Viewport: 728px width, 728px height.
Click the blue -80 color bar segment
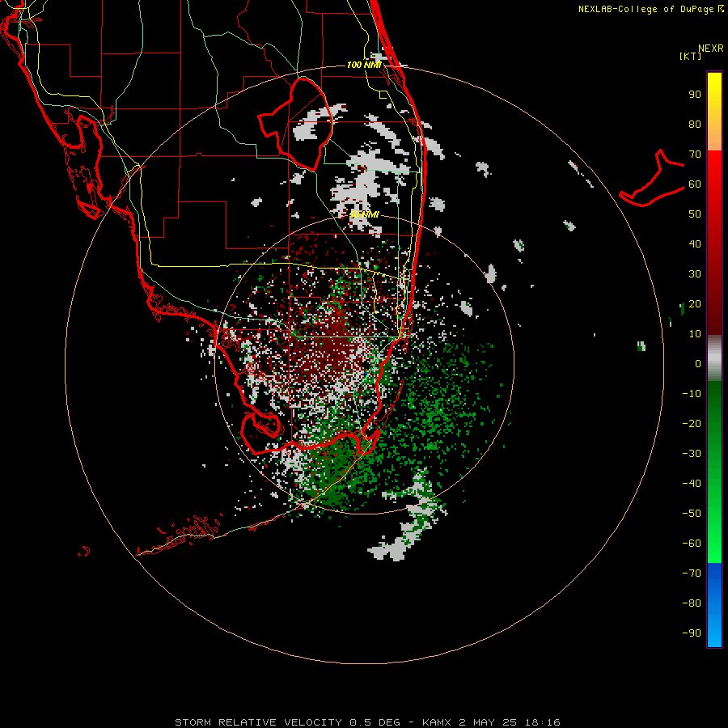[x=714, y=603]
